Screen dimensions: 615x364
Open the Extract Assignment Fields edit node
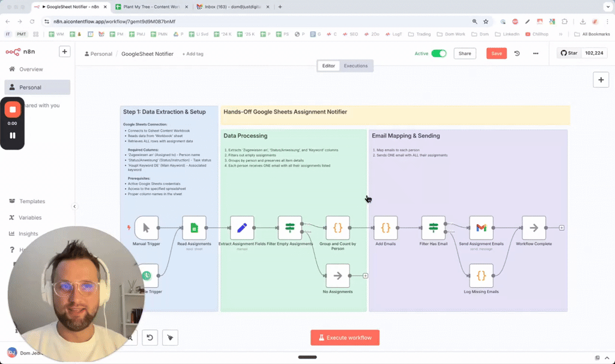click(242, 228)
